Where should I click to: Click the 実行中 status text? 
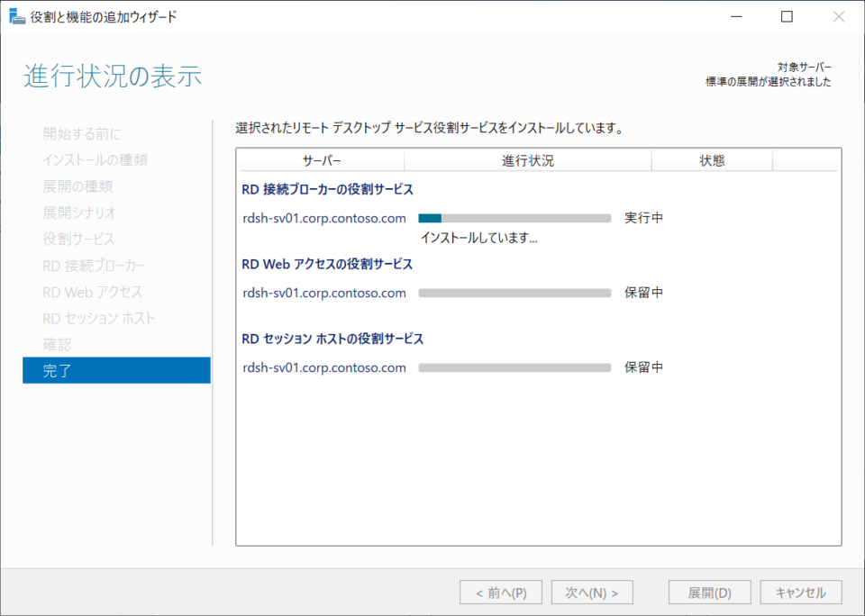[643, 218]
